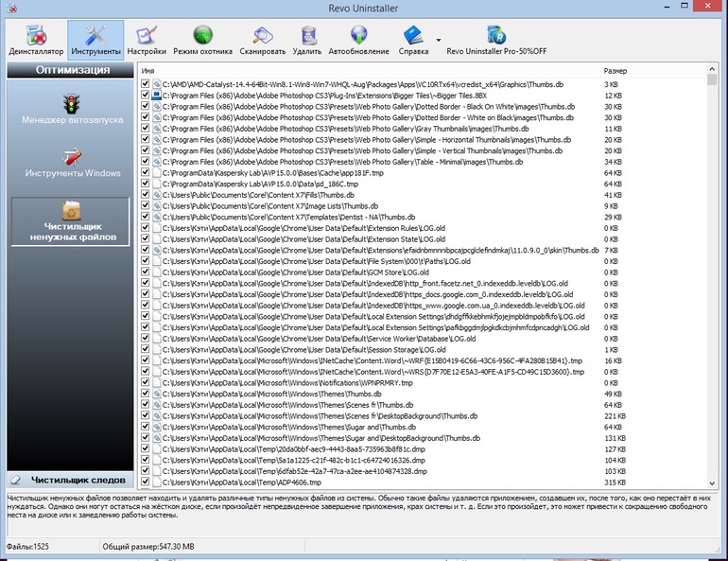Click file icon of ADP4606.tmp row
Screen dimensions: 728x561
[x=156, y=482]
